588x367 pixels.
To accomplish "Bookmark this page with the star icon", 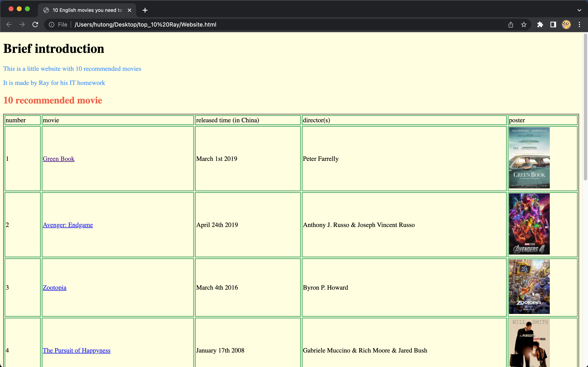I will (x=524, y=24).
